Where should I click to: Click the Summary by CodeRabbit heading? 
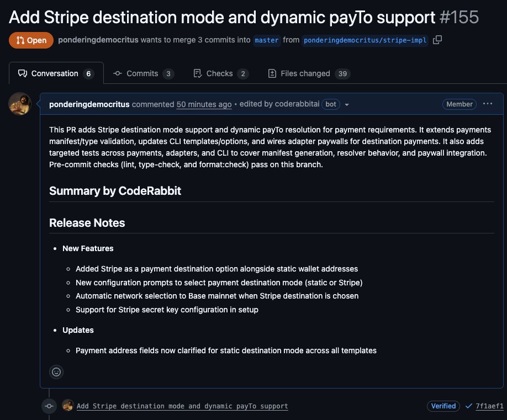click(x=115, y=191)
